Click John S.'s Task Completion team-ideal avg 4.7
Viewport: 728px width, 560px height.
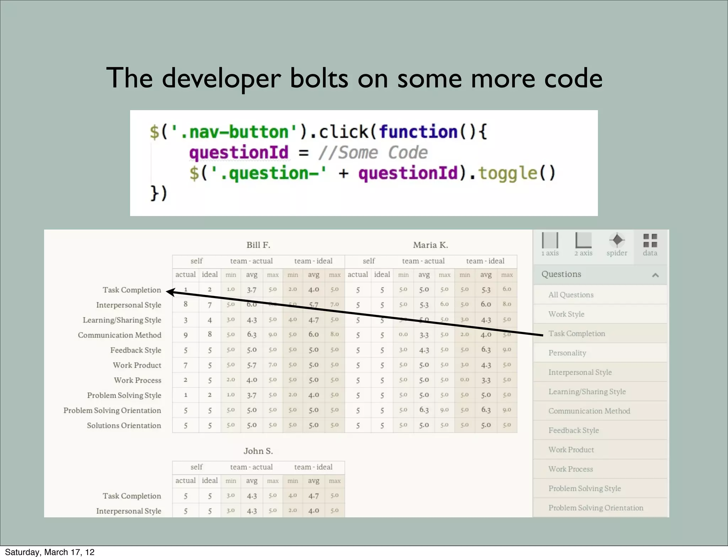(x=314, y=496)
